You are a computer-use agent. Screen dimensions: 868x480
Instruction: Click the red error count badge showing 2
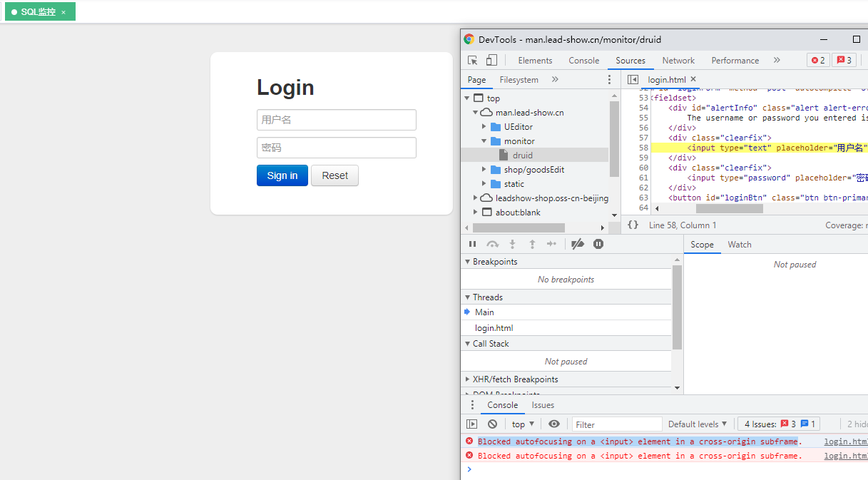pyautogui.click(x=818, y=61)
